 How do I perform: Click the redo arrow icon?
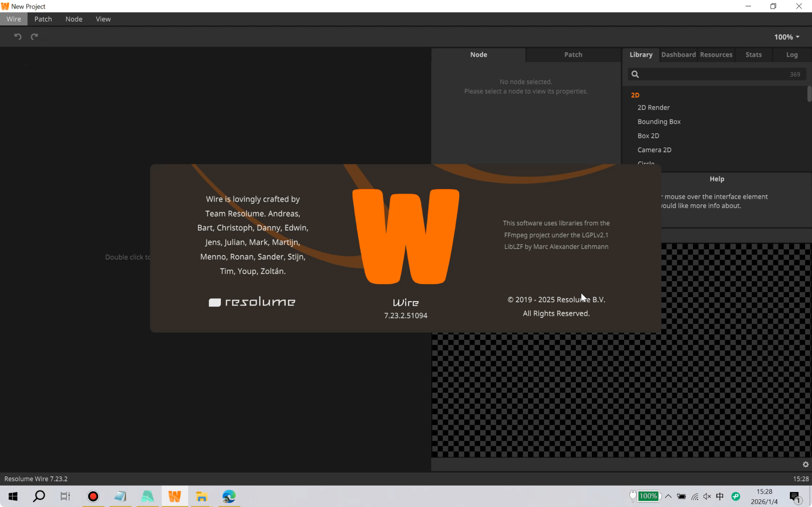(x=34, y=36)
